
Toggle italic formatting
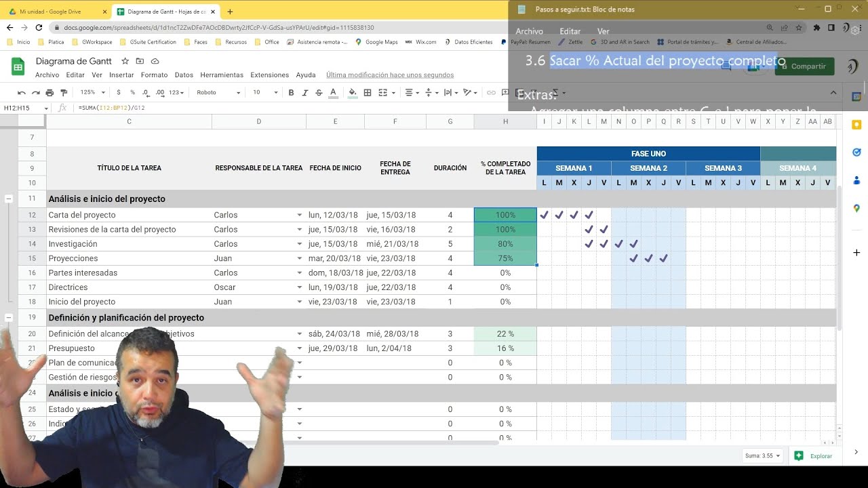click(x=304, y=93)
